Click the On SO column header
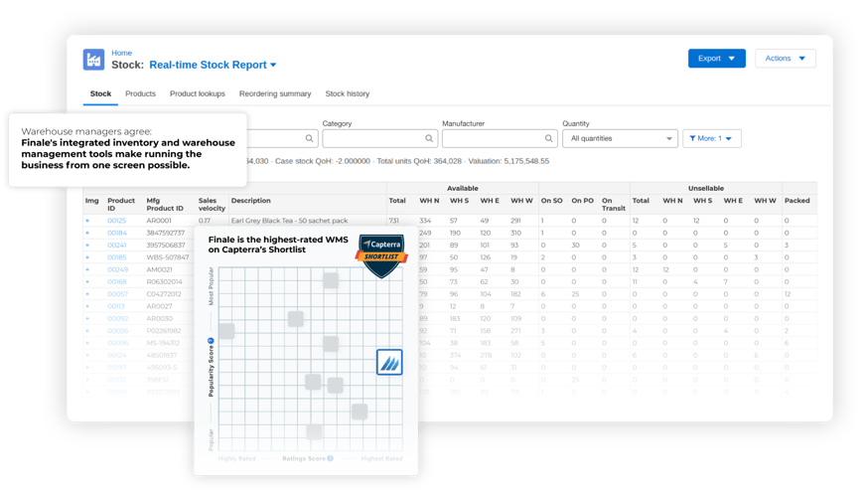This screenshot has width=868, height=496. [551, 201]
